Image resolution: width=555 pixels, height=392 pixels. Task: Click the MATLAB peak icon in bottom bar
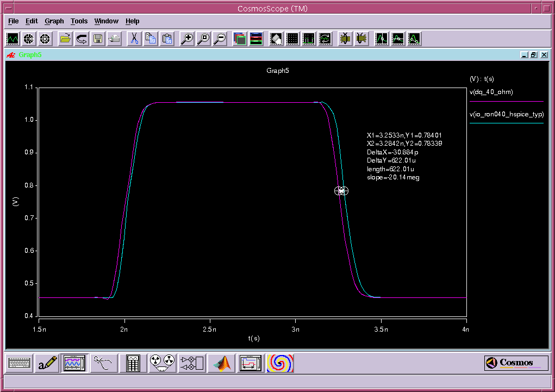click(222, 363)
